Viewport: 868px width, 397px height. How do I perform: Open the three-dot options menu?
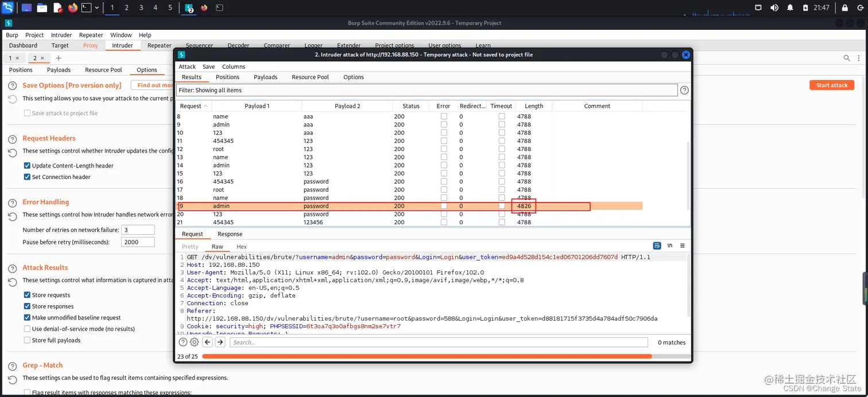(x=859, y=58)
